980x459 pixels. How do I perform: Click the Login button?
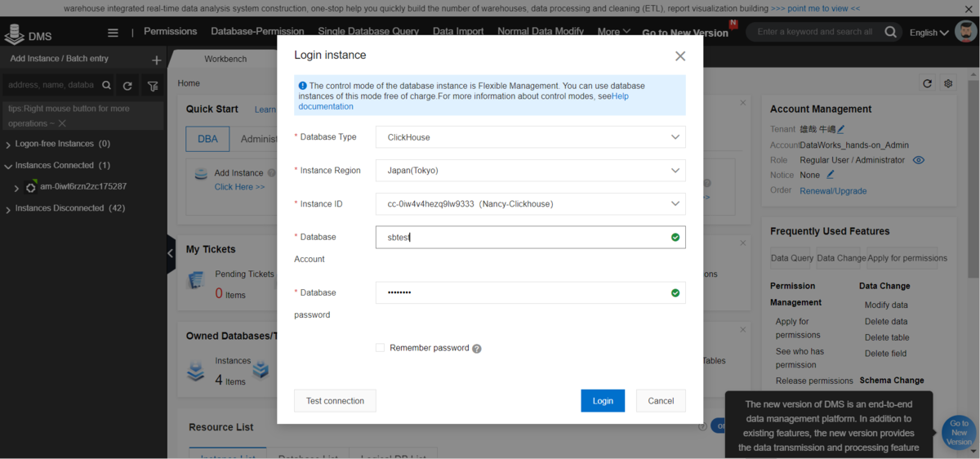pos(603,401)
